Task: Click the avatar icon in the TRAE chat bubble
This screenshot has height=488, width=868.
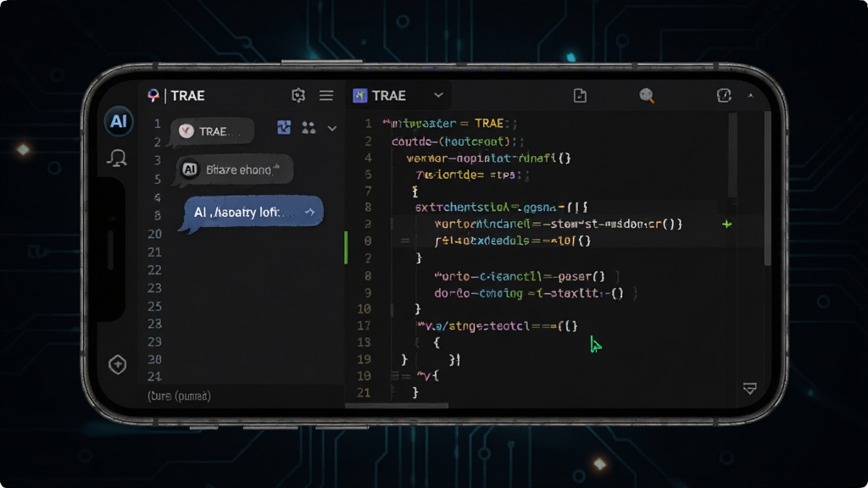Action: click(186, 131)
